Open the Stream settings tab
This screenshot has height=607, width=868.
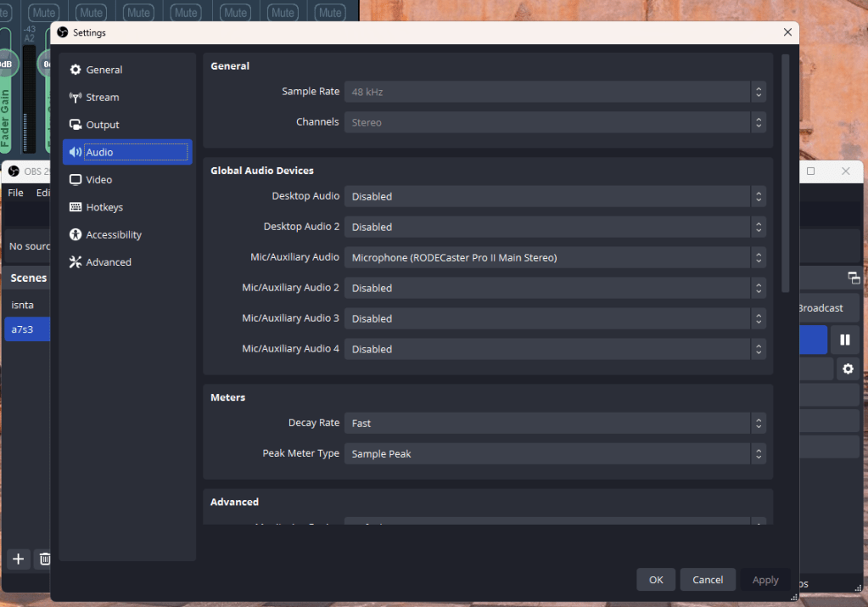(127, 98)
